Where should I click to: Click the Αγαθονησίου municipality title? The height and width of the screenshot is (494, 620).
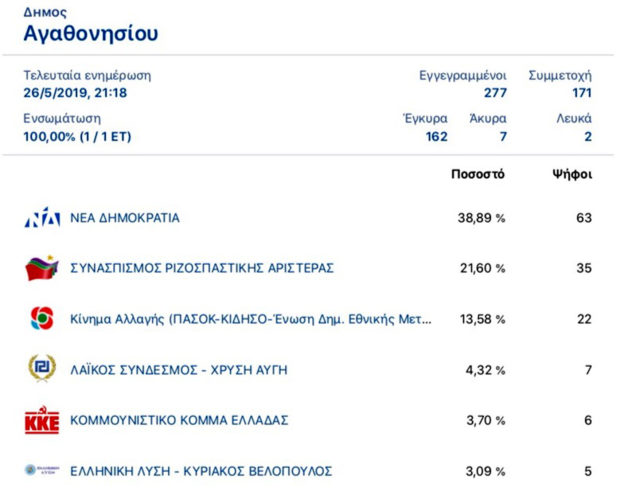(91, 34)
